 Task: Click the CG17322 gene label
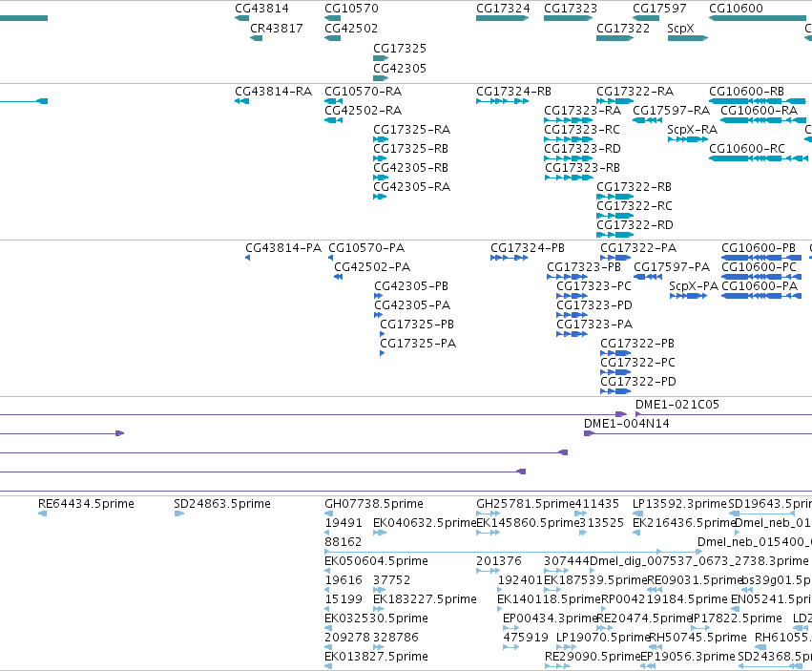[623, 28]
